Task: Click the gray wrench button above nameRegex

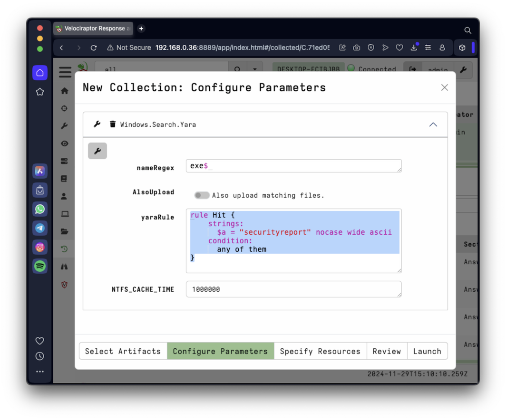Action: pyautogui.click(x=97, y=151)
